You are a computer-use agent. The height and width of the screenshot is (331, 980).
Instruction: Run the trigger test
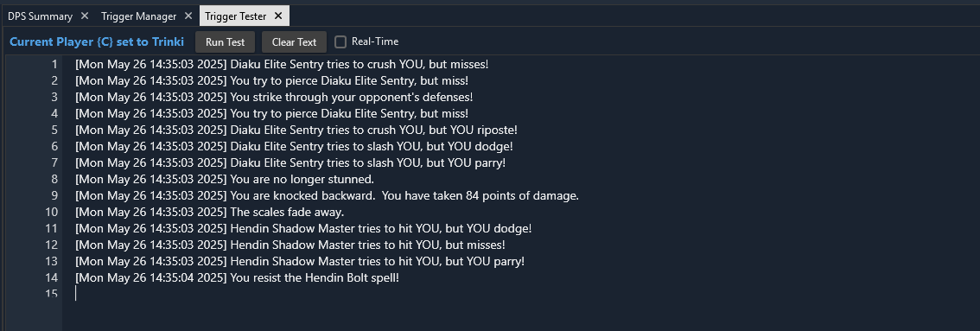click(x=225, y=41)
